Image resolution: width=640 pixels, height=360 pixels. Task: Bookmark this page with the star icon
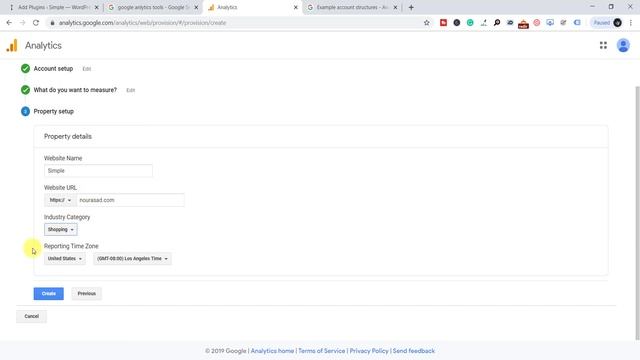coord(427,23)
